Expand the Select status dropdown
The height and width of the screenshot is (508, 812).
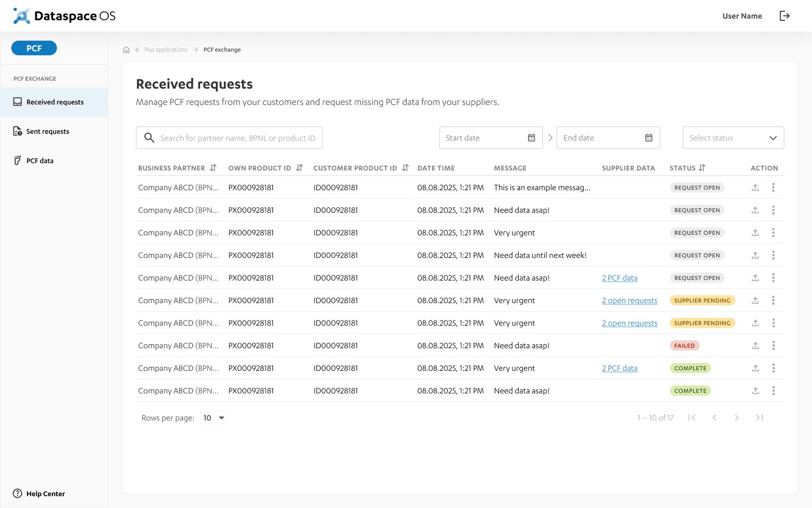734,138
